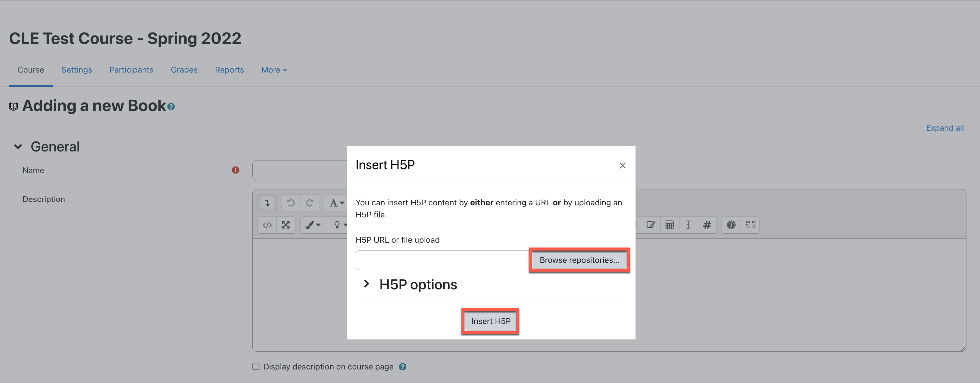This screenshot has width=980, height=383.
Task: Open the font colour brush picker
Action: pyautogui.click(x=313, y=225)
